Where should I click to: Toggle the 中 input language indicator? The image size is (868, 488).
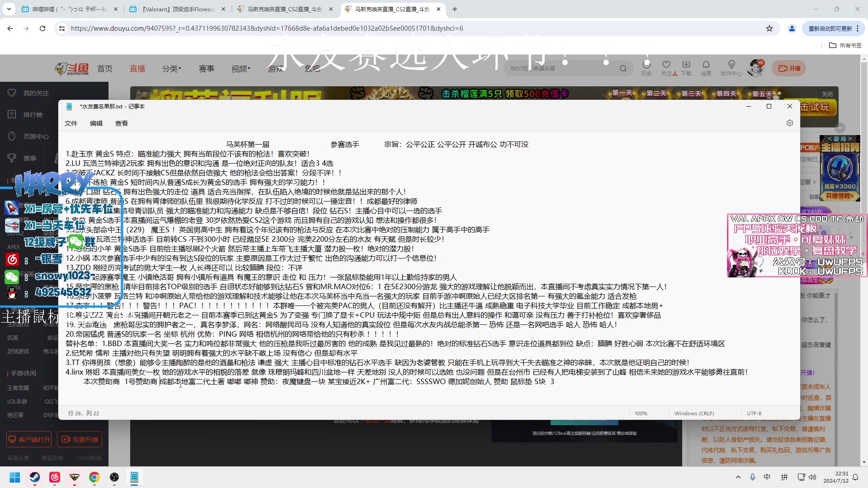(x=767, y=477)
